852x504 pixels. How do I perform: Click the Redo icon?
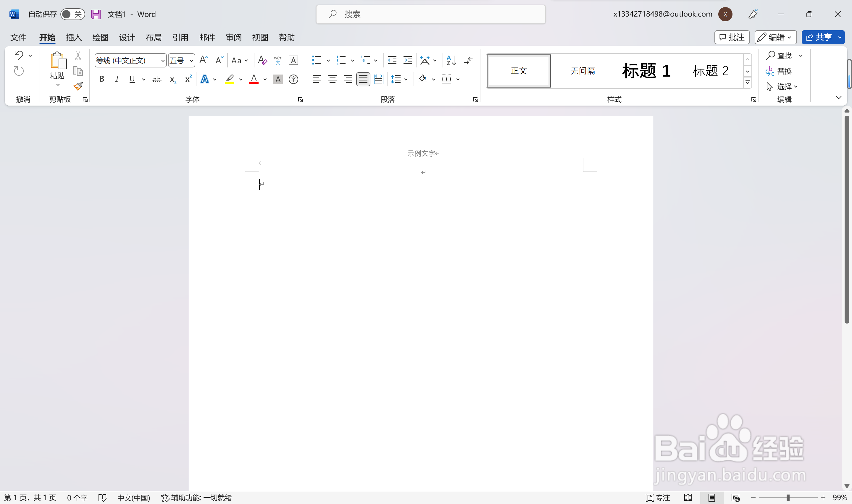tap(19, 71)
